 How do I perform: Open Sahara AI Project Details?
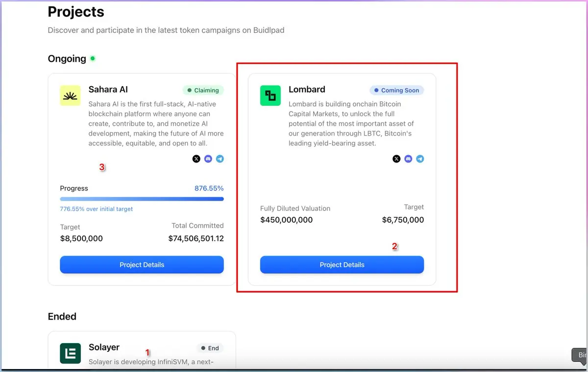(142, 265)
